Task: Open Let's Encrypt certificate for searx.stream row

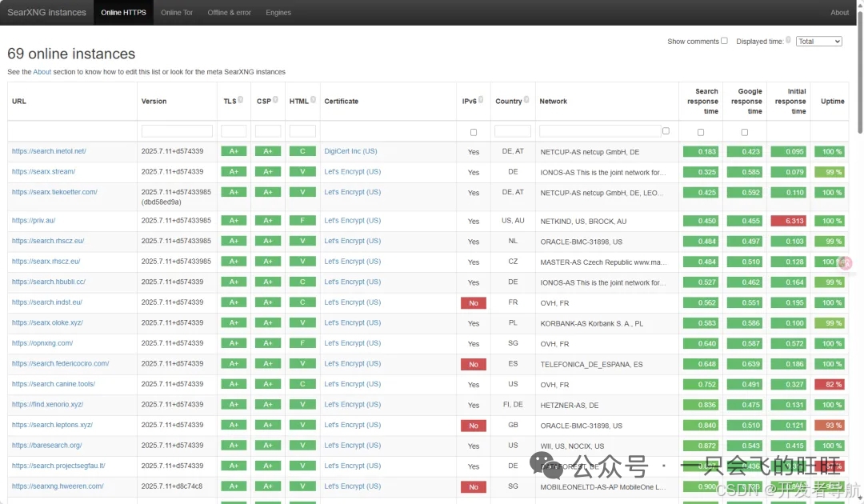Action: coord(352,171)
